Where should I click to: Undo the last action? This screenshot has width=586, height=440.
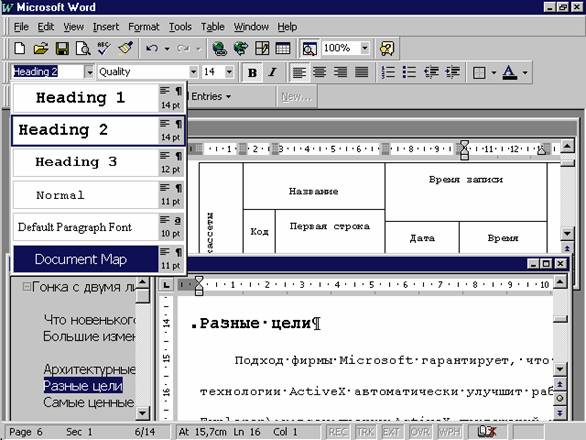pos(152,48)
